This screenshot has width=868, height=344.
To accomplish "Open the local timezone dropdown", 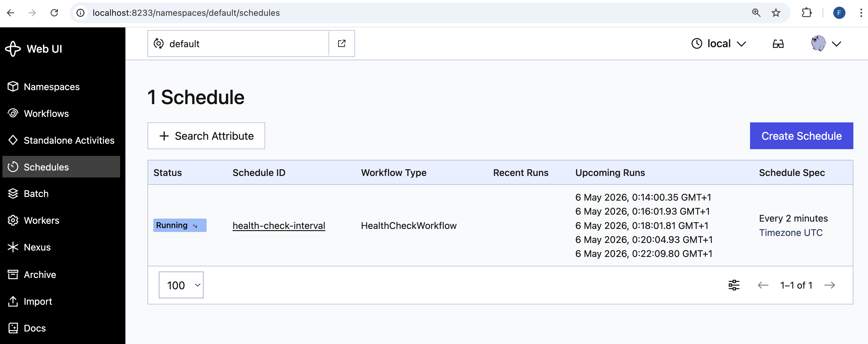I will 718,44.
